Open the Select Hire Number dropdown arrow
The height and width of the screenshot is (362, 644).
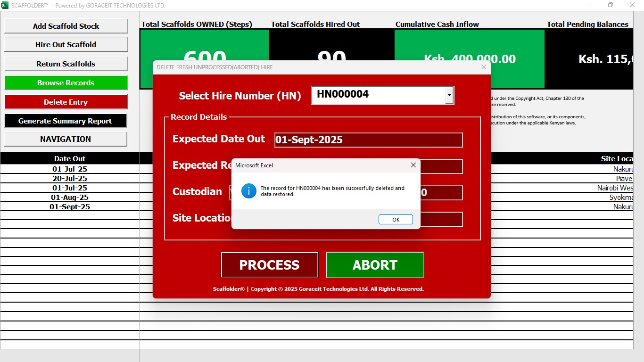click(x=449, y=95)
